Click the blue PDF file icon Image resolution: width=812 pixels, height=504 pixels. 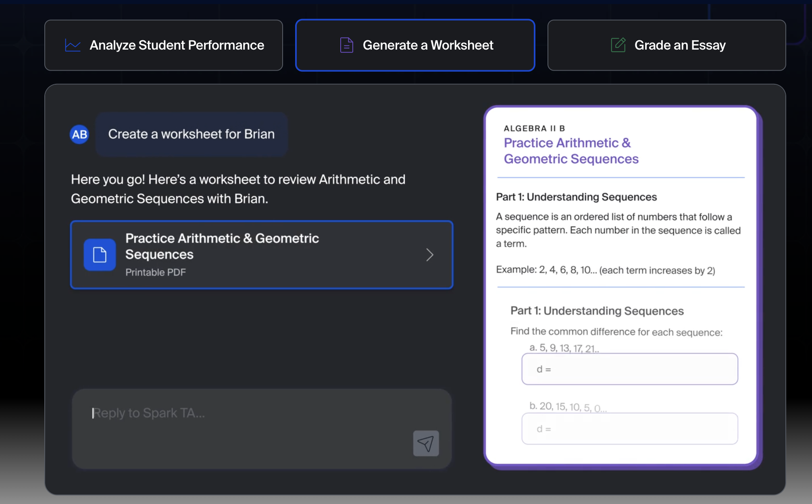click(x=100, y=255)
